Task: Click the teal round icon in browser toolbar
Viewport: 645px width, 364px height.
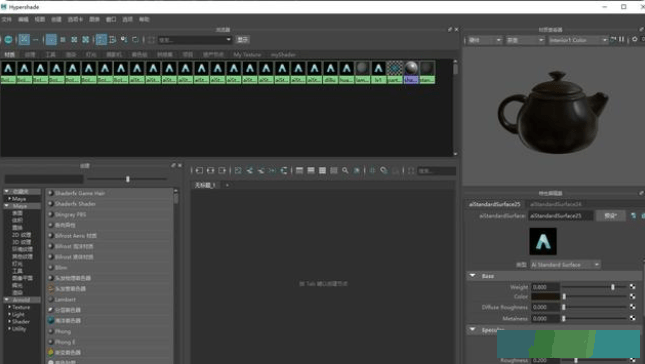Action: [8, 39]
